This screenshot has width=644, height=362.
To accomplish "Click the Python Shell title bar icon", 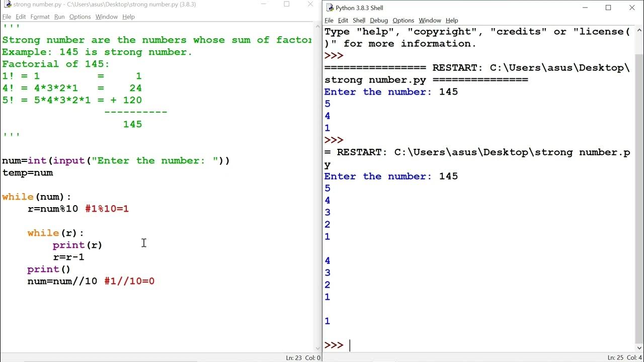I will pos(330,8).
